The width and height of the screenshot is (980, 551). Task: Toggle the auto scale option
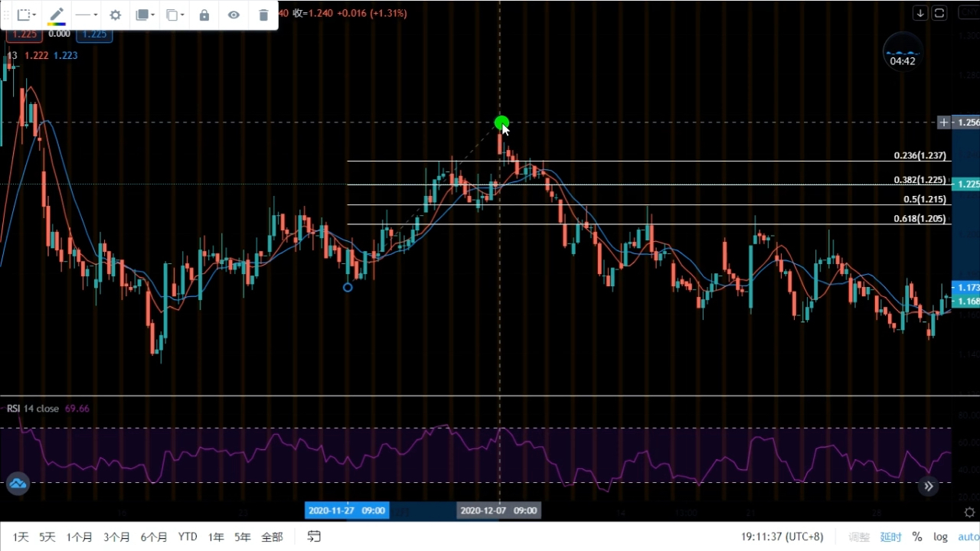coord(969,537)
